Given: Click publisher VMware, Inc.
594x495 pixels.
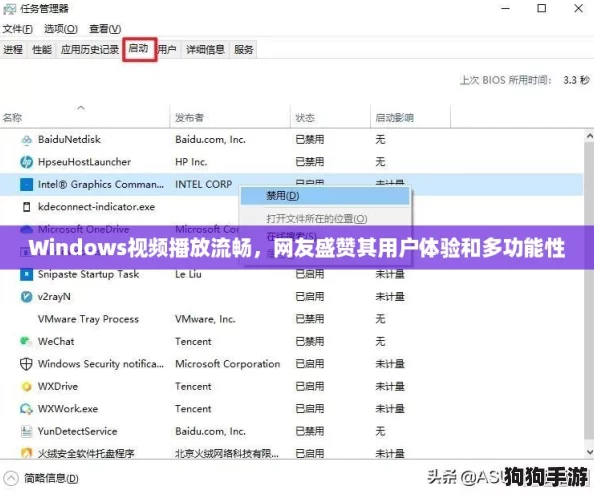Looking at the screenshot, I should click(x=205, y=319).
